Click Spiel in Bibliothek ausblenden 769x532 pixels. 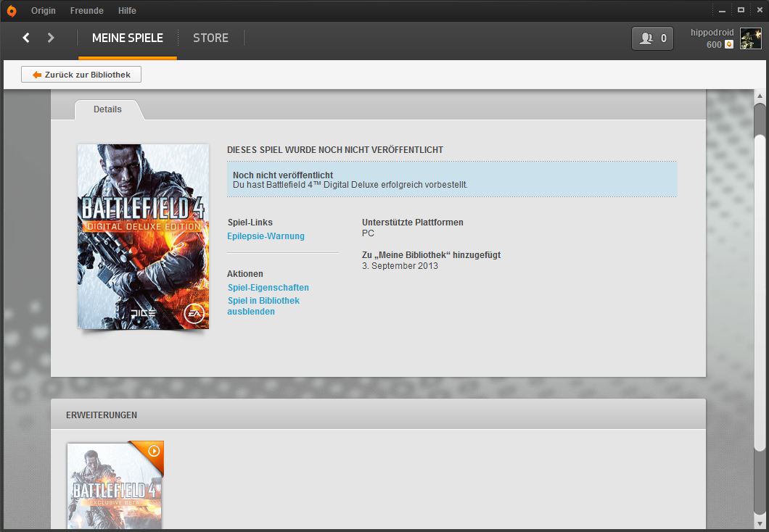coord(263,306)
